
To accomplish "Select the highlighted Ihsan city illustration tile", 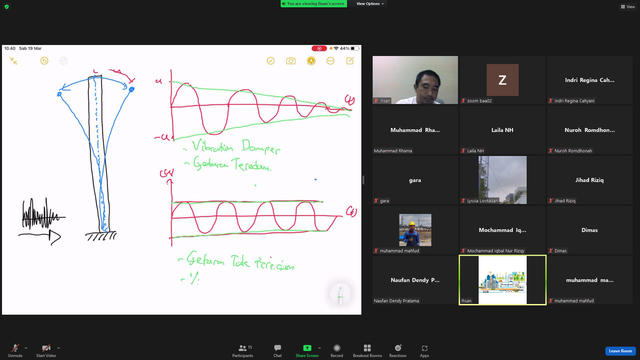I will 502,280.
